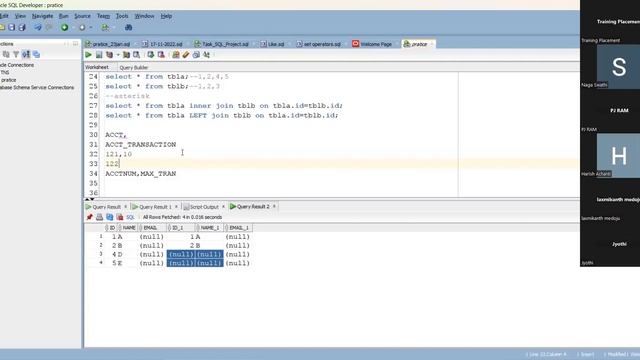The height and width of the screenshot is (360, 640).
Task: Click the EMAIL_1 column header
Action: pos(238,227)
